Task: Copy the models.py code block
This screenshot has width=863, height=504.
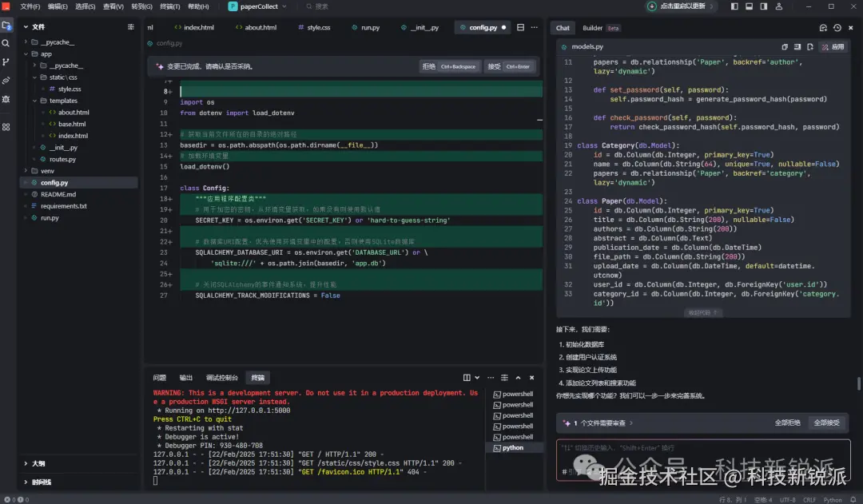Action: pos(785,47)
